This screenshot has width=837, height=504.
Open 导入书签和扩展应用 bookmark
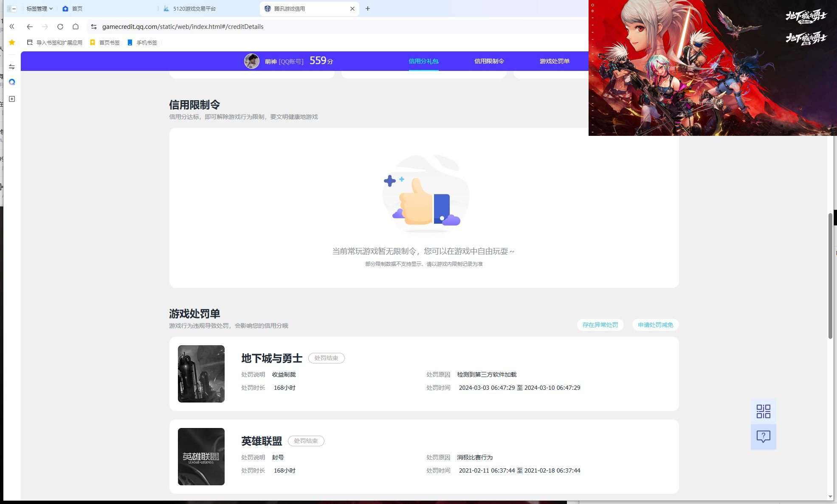point(54,42)
